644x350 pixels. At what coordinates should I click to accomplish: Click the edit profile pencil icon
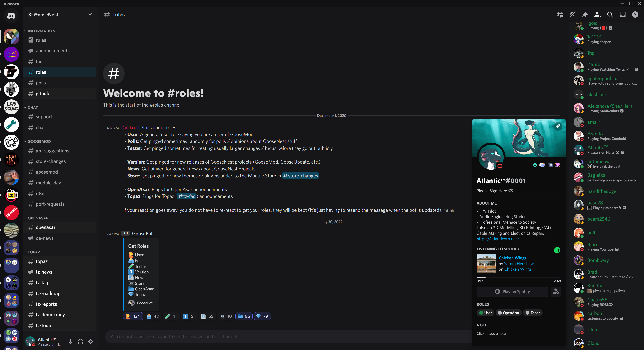[x=558, y=126]
